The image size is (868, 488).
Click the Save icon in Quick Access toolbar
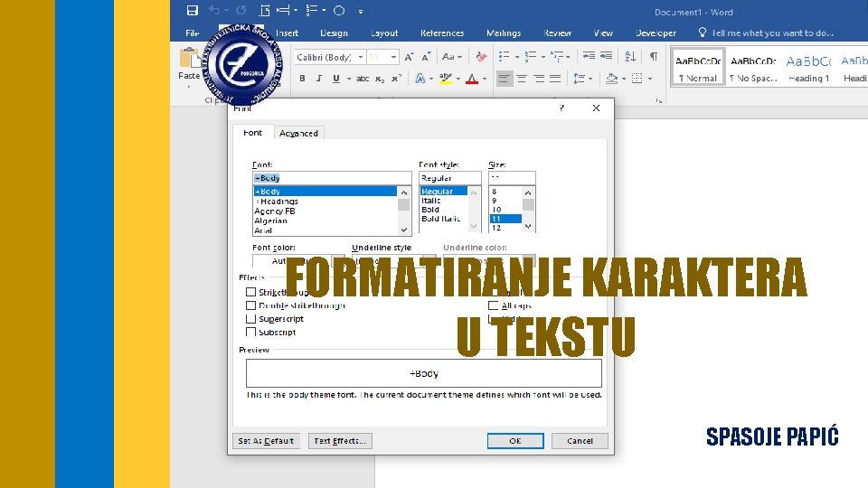point(192,11)
